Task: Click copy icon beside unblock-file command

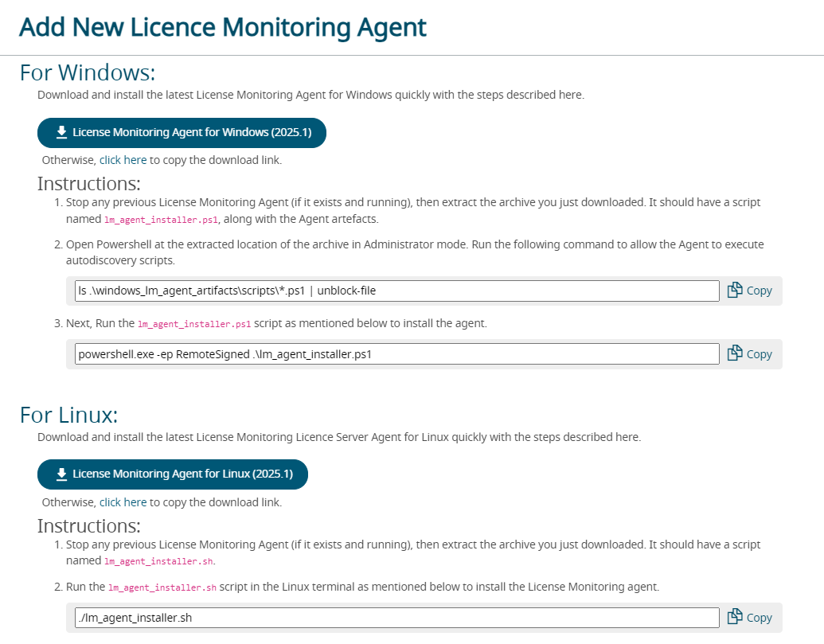Action: tap(735, 291)
